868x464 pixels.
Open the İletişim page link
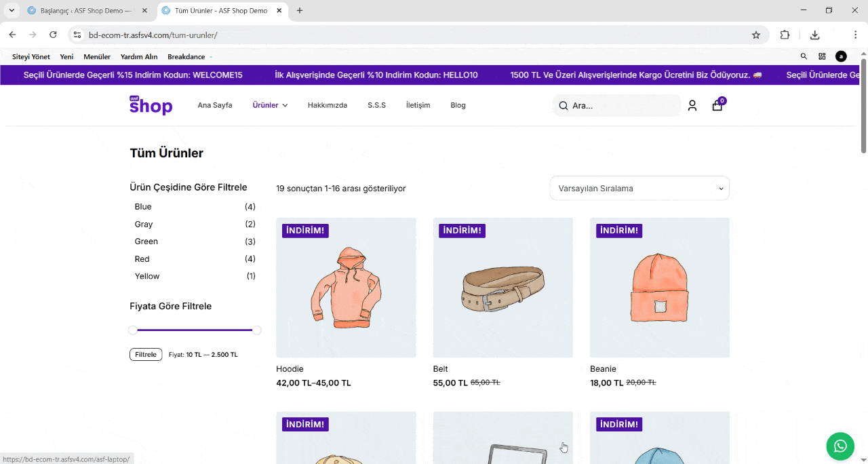pyautogui.click(x=418, y=105)
